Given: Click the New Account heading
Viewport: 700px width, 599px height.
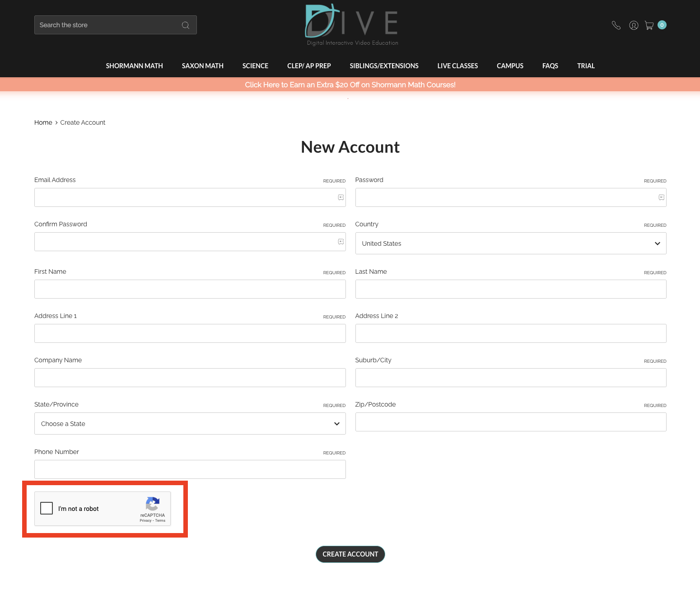Looking at the screenshot, I should (x=350, y=147).
